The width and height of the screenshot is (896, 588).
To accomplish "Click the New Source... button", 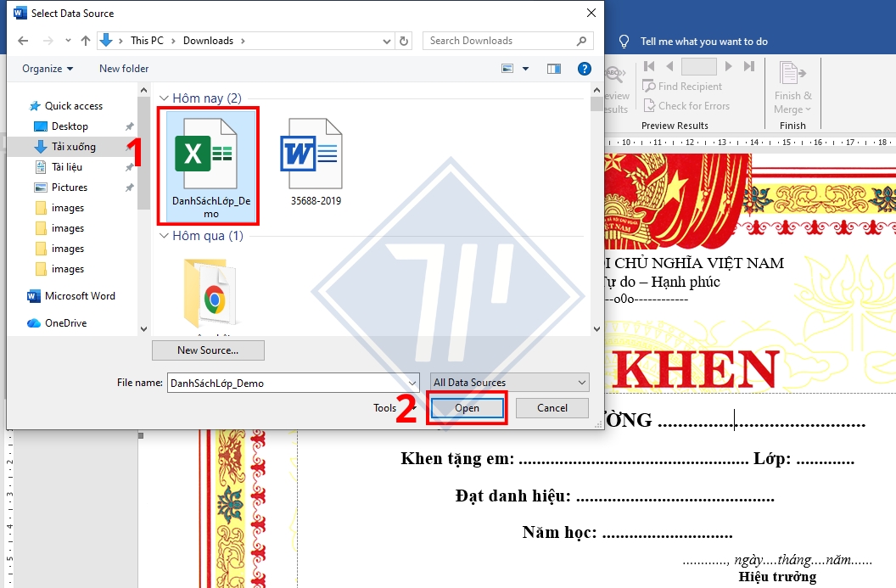I will tap(208, 350).
